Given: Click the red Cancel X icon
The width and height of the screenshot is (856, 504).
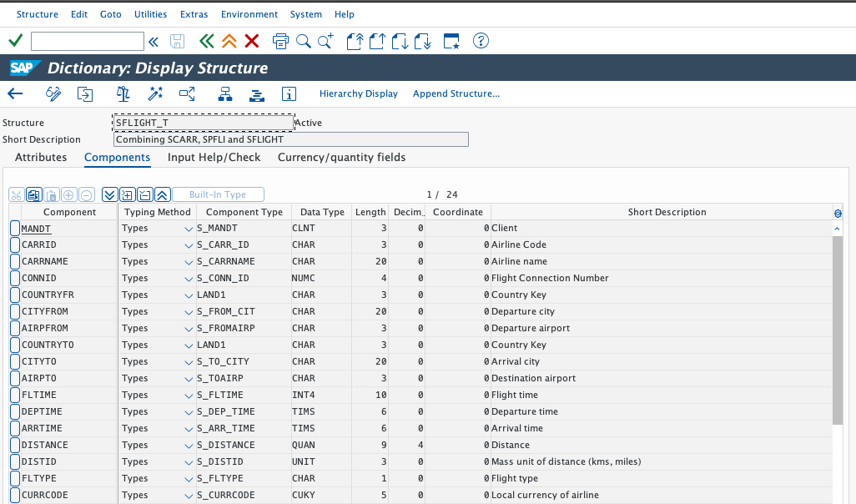Looking at the screenshot, I should pyautogui.click(x=252, y=41).
